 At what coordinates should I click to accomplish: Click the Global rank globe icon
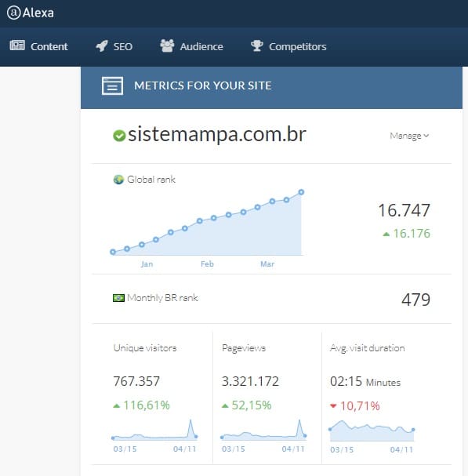point(118,180)
